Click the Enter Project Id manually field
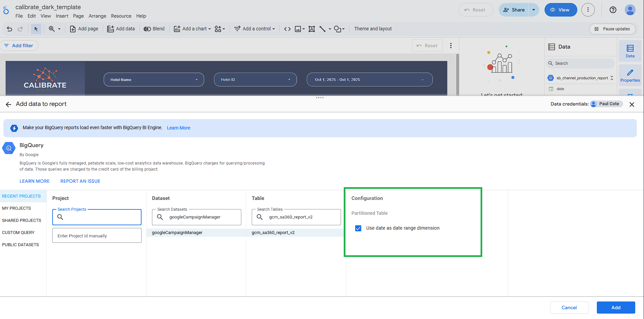 click(x=97, y=235)
